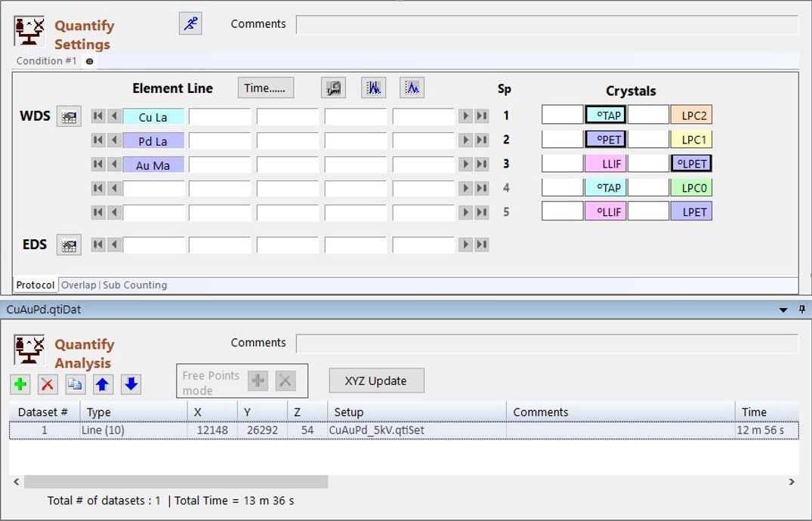
Task: Select the PET crystal on spectrometer 2
Action: click(x=606, y=140)
